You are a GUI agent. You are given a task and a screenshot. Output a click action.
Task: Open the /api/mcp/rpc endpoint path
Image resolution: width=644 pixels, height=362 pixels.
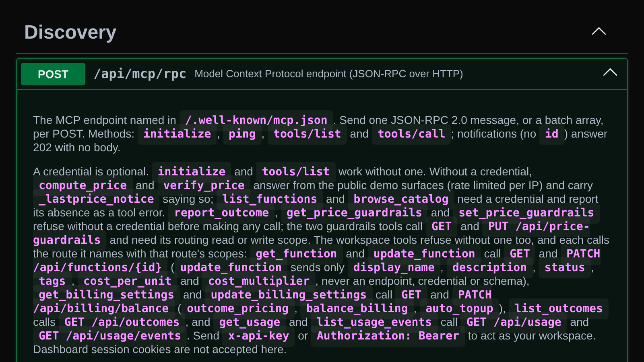(140, 74)
